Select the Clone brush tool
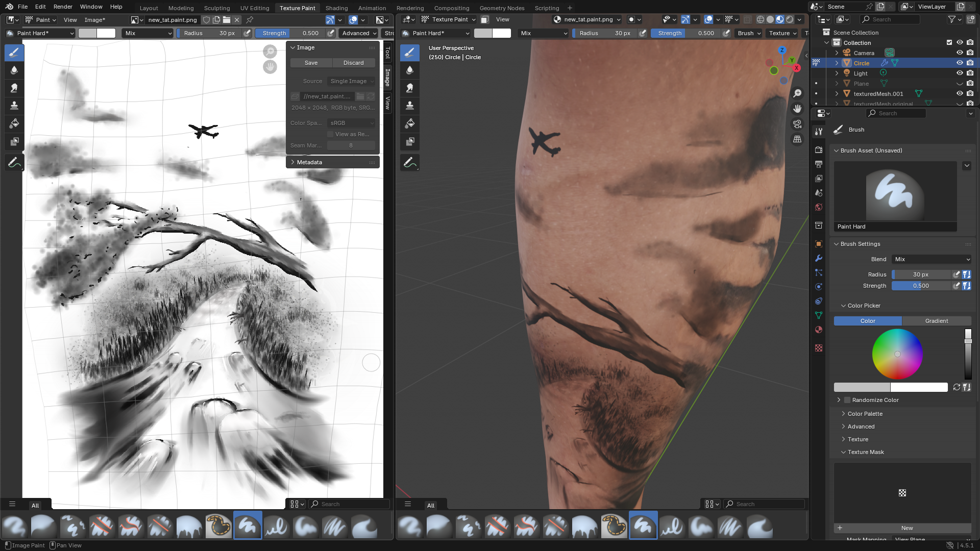The width and height of the screenshot is (980, 551). click(x=14, y=106)
